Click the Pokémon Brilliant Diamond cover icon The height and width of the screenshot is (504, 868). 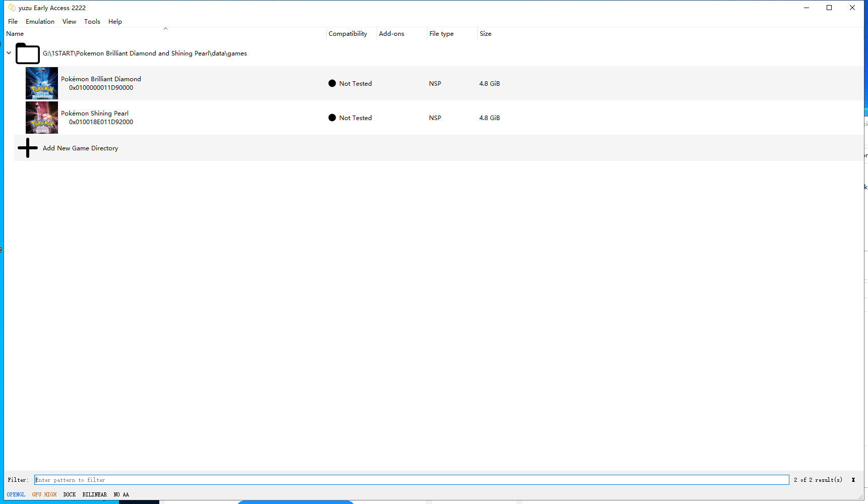42,83
